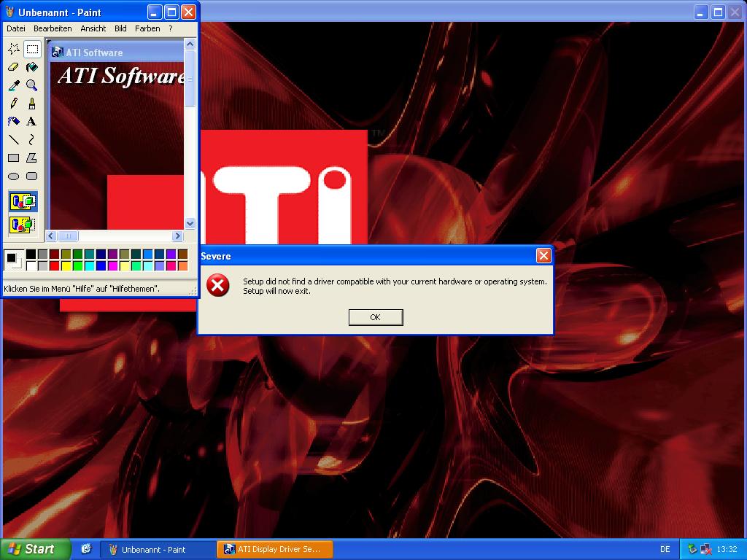Open the Farben menu
The image size is (747, 560).
pyautogui.click(x=147, y=28)
